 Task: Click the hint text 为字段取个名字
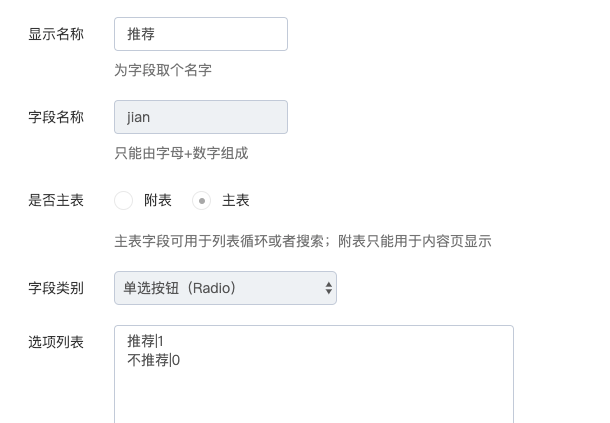163,70
